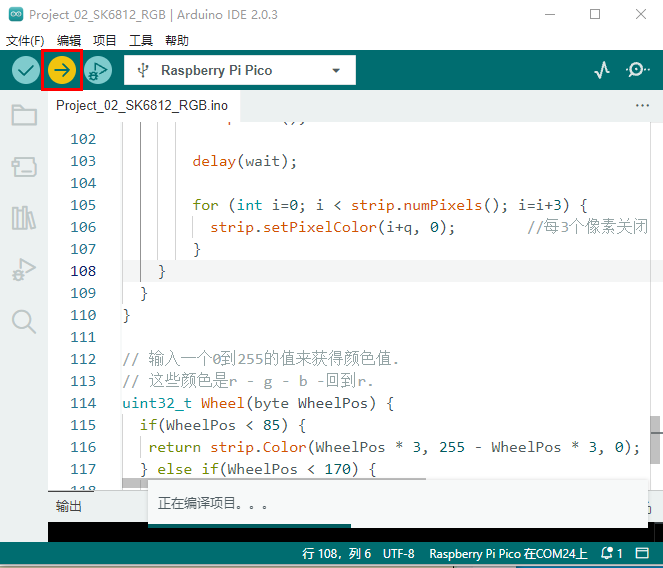Open the Serial Monitor
The width and height of the screenshot is (663, 568).
coord(637,70)
